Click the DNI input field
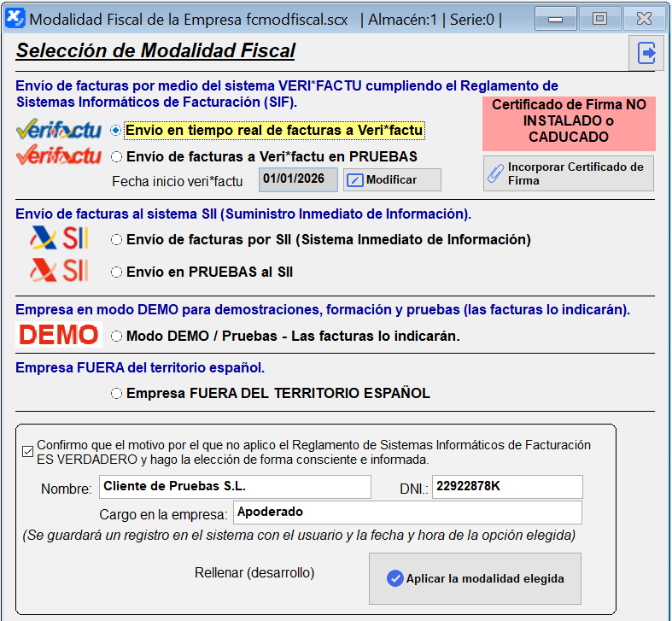Viewport: 672px width, 621px height. click(507, 487)
